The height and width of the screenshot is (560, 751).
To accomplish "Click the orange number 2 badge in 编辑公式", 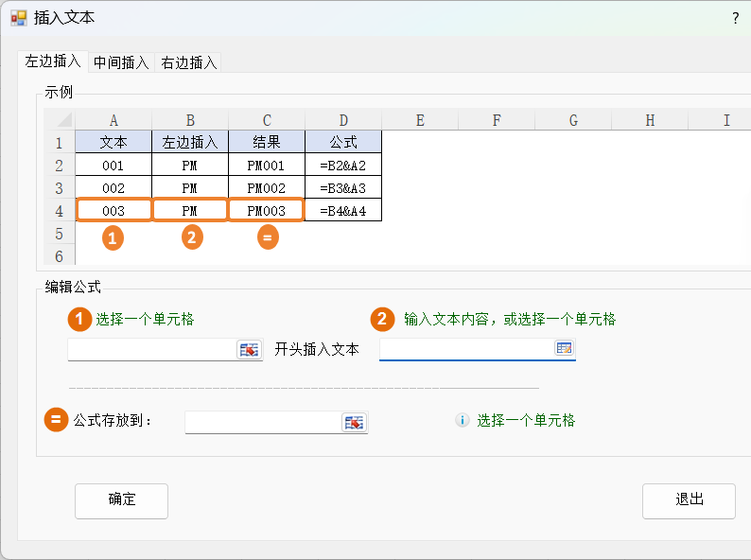I will point(382,319).
